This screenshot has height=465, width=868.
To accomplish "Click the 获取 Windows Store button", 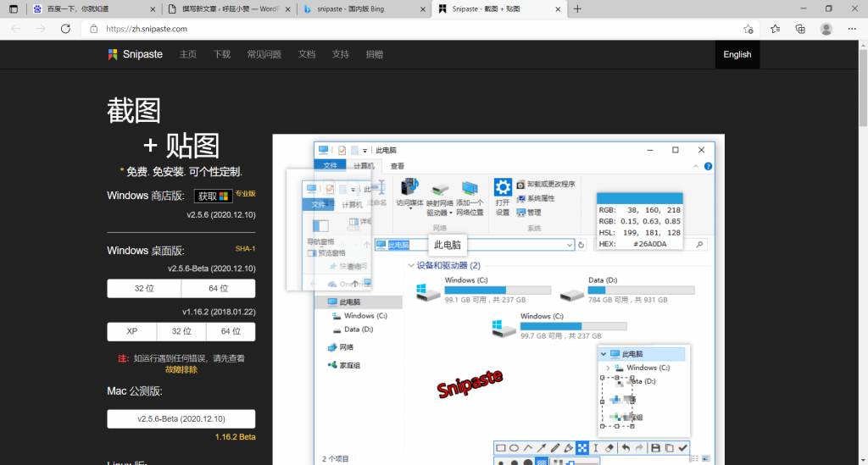I will tap(213, 196).
